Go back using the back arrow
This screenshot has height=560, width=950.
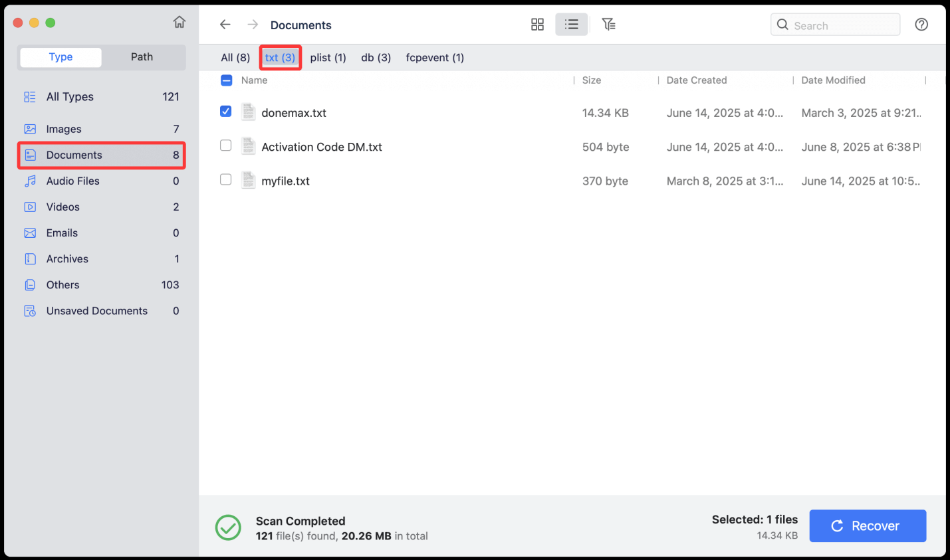click(x=225, y=24)
